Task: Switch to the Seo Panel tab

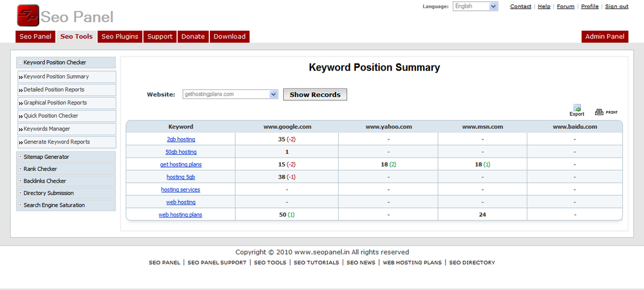Action: (x=35, y=37)
